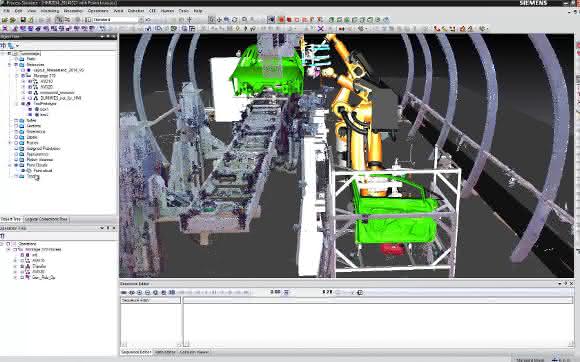Select the Parts folder in Object Tree
Viewport: 580px width, 362px height.
pyautogui.click(x=31, y=59)
